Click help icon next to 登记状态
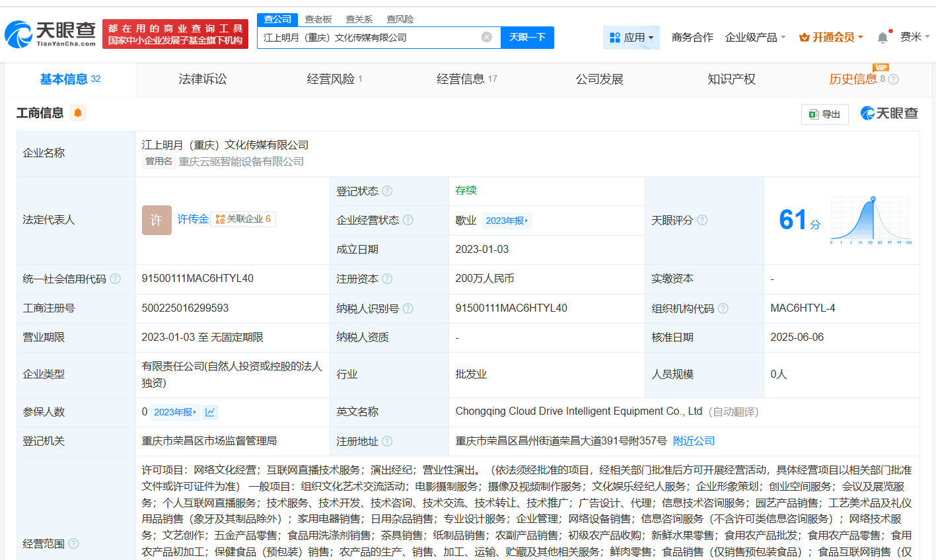936x560 pixels. pyautogui.click(x=387, y=191)
